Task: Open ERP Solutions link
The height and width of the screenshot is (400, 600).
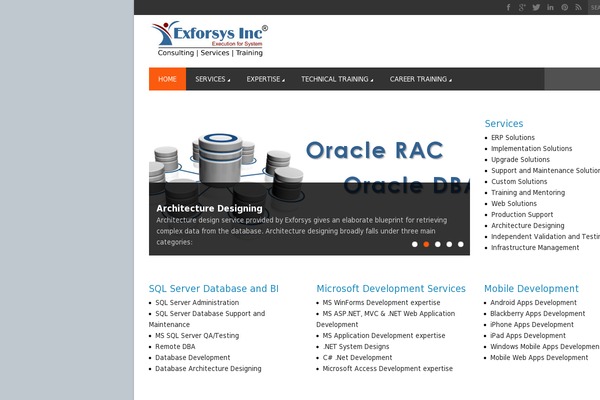Action: pyautogui.click(x=513, y=137)
